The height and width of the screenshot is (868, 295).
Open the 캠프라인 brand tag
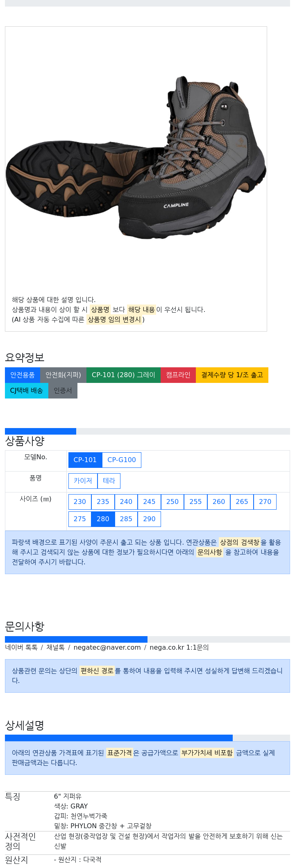178,375
